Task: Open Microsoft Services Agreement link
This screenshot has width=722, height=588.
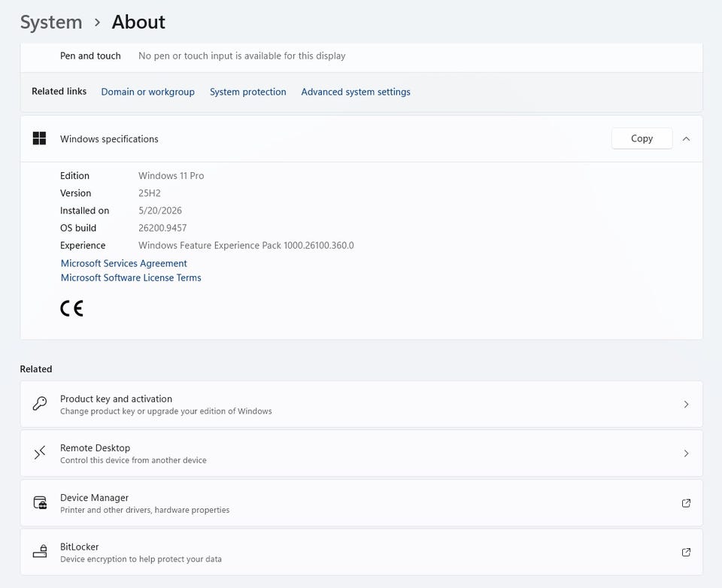Action: (x=124, y=263)
